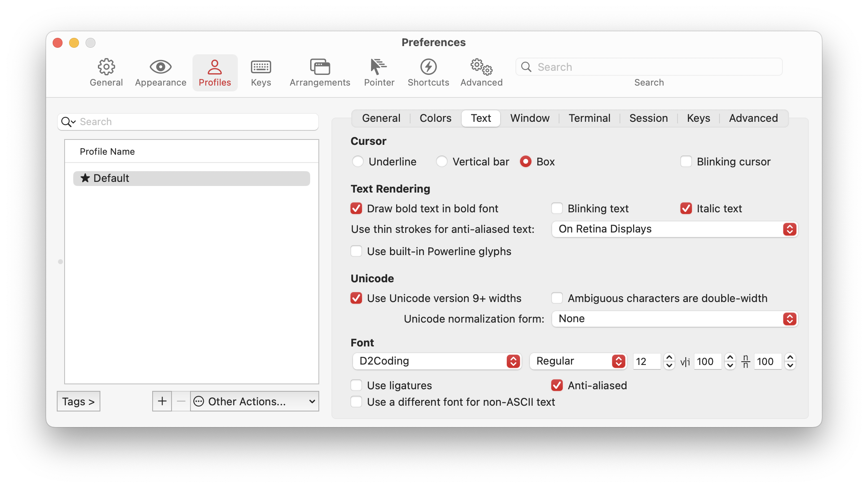
Task: Open the Advanced preferences toolbar pane
Action: click(481, 73)
